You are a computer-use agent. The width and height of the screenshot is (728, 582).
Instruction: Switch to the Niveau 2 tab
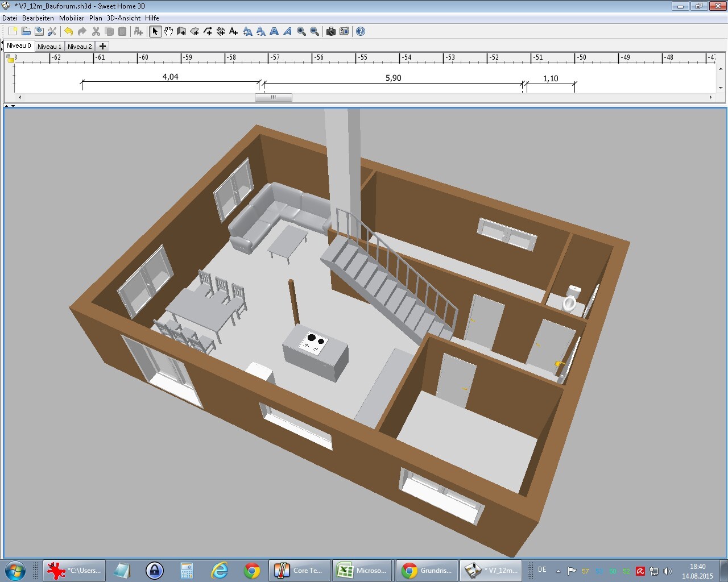(80, 47)
